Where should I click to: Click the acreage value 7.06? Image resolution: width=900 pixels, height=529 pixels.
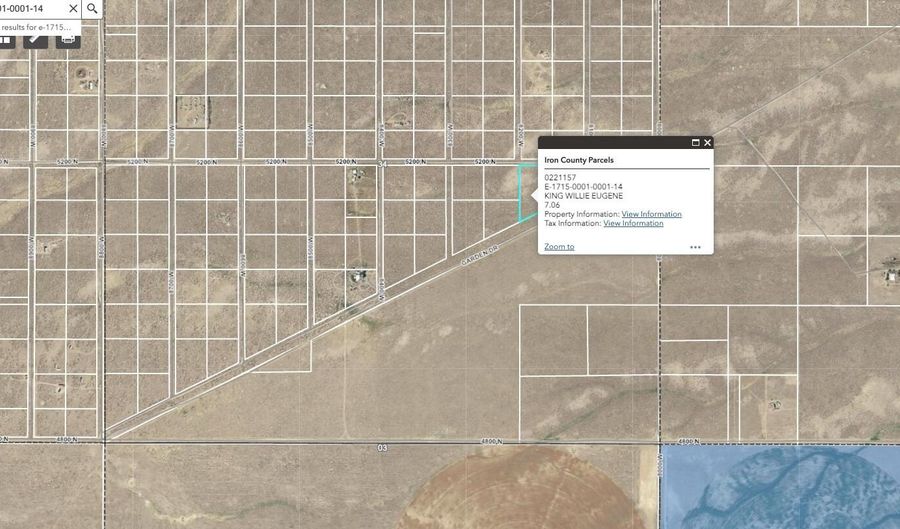click(552, 205)
